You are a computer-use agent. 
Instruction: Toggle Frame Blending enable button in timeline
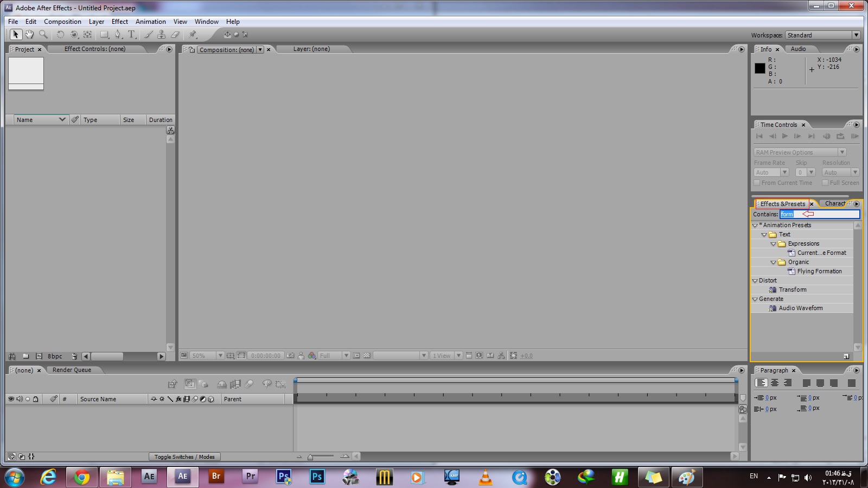click(x=235, y=384)
